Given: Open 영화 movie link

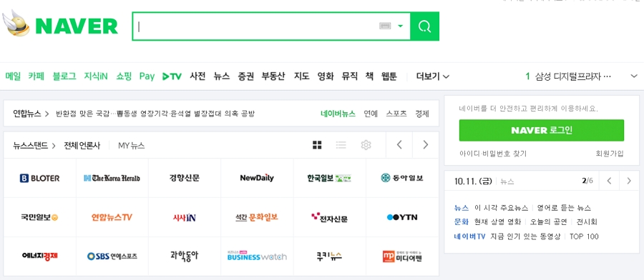Looking at the screenshot, I should (x=326, y=76).
